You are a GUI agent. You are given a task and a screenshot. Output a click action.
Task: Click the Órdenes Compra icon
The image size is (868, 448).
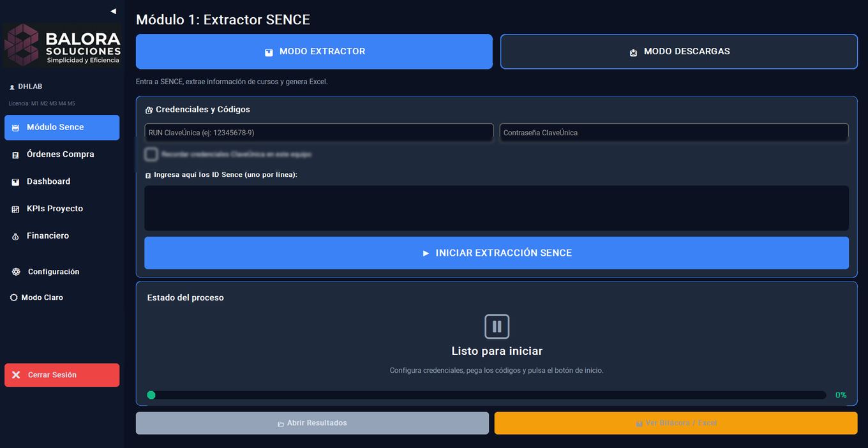pos(16,155)
